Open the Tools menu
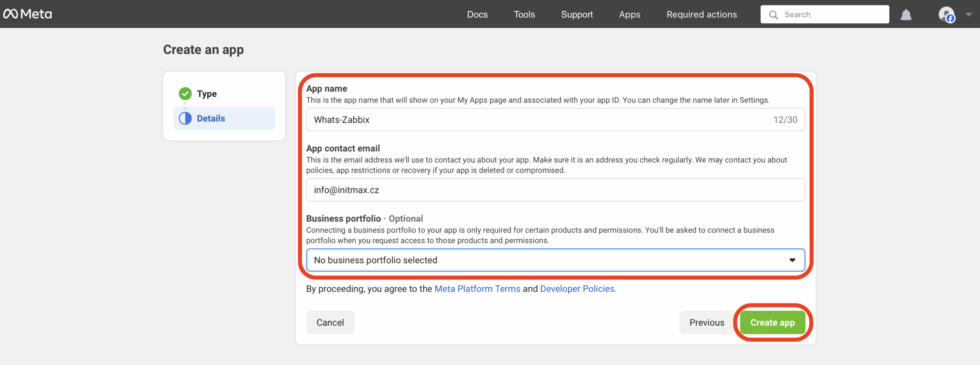The width and height of the screenshot is (980, 365). tap(524, 15)
